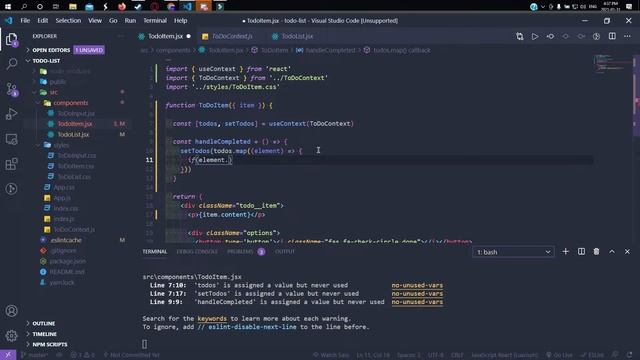Screen dimensions: 640x360
Task: Open the Windows Start menu
Action: click(x=8, y=6)
